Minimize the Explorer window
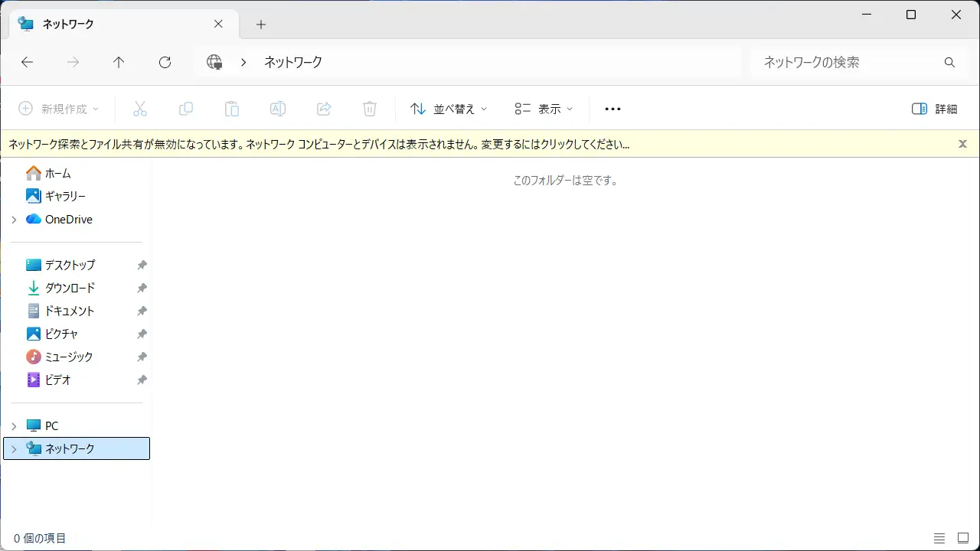980x551 pixels. [867, 15]
